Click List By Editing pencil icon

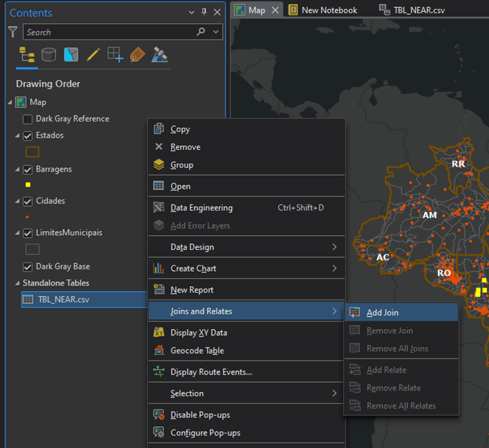pos(93,55)
